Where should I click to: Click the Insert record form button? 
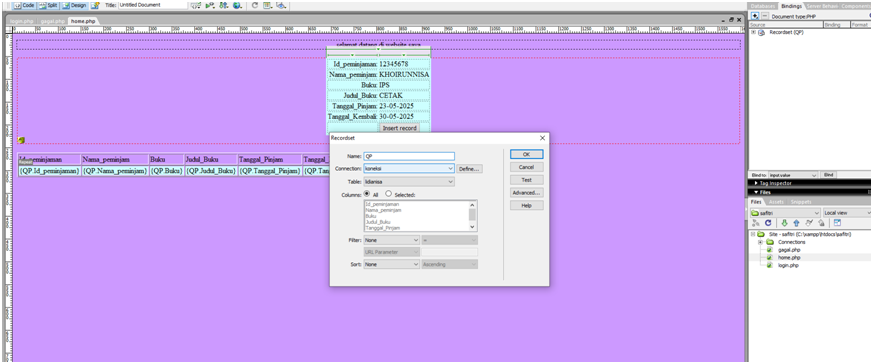point(399,128)
